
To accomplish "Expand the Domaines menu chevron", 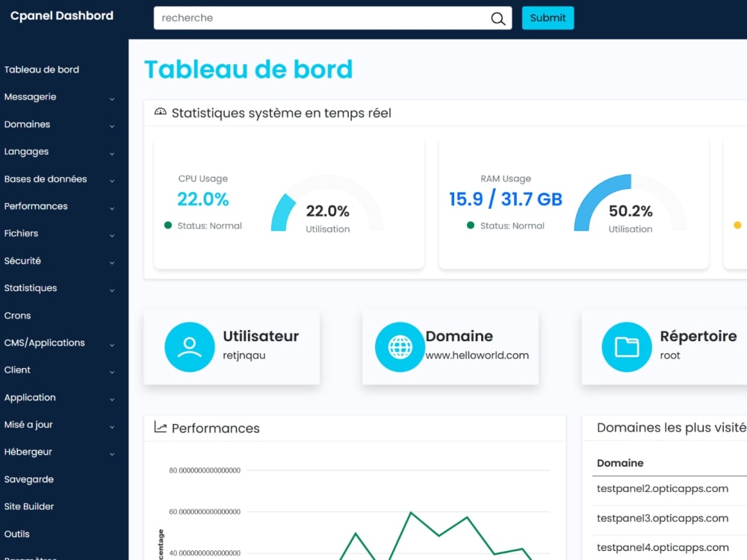I will click(x=112, y=126).
